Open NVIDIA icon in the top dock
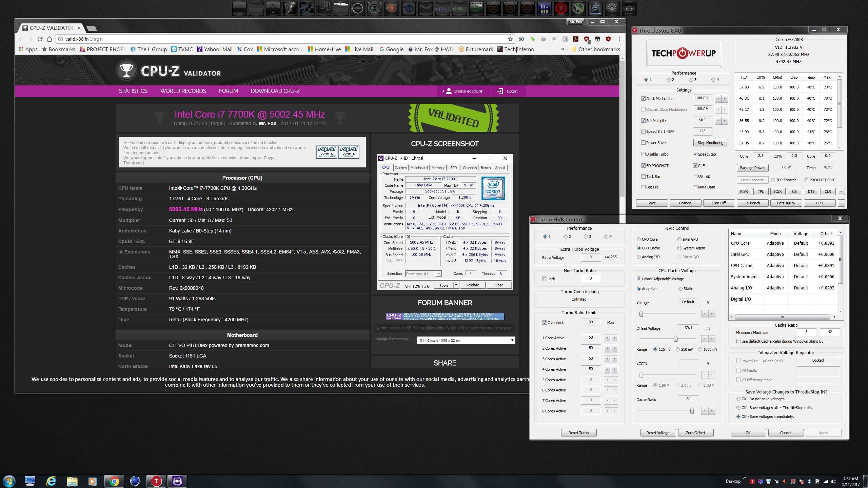868x488 pixels. [x=476, y=8]
